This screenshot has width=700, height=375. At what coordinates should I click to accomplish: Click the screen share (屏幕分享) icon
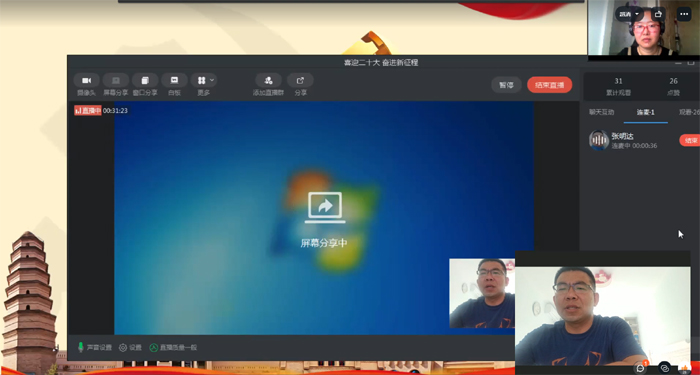[x=116, y=80]
